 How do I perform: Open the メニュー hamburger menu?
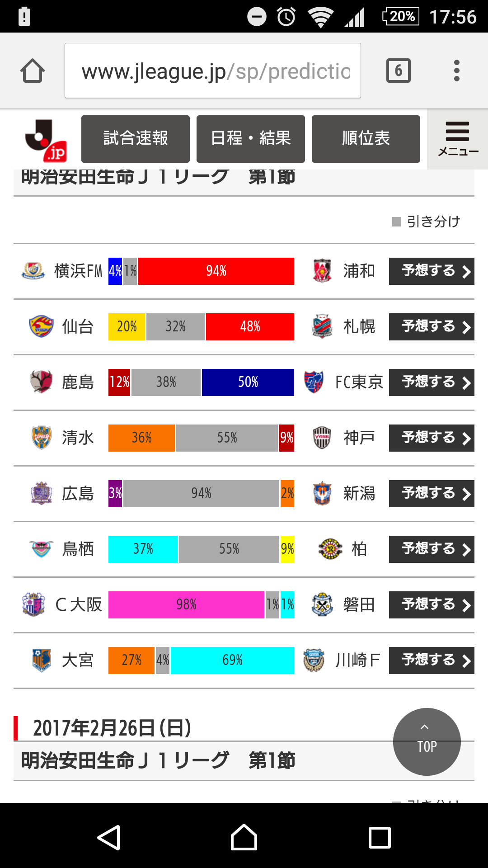point(458,139)
